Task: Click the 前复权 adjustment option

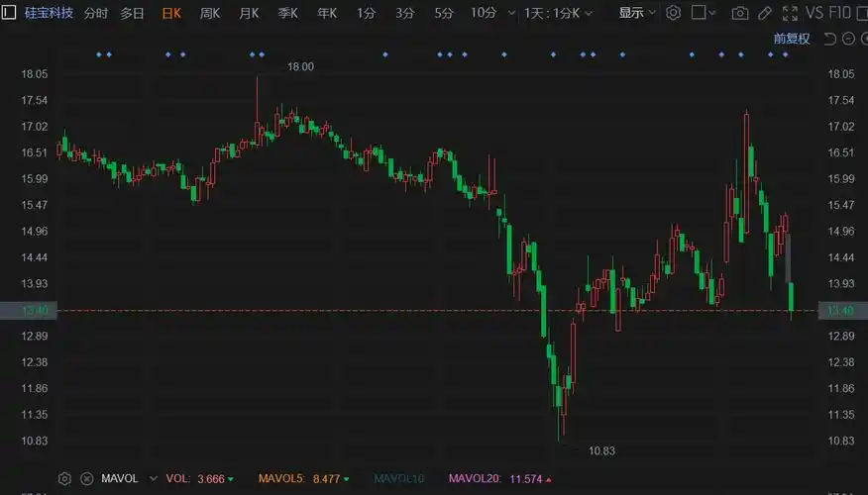Action: click(792, 39)
